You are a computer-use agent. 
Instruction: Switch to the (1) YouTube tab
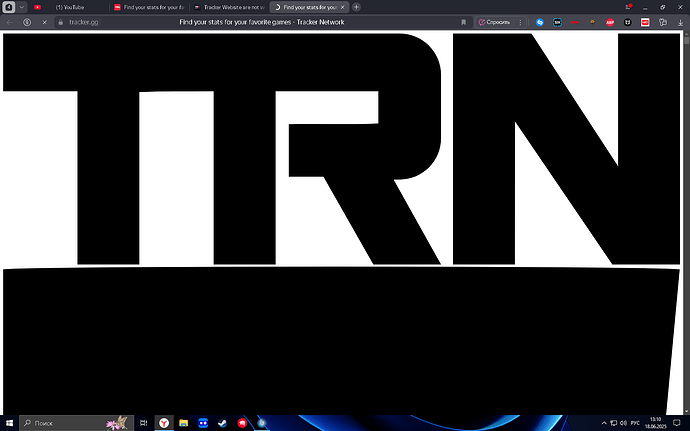[x=70, y=7]
